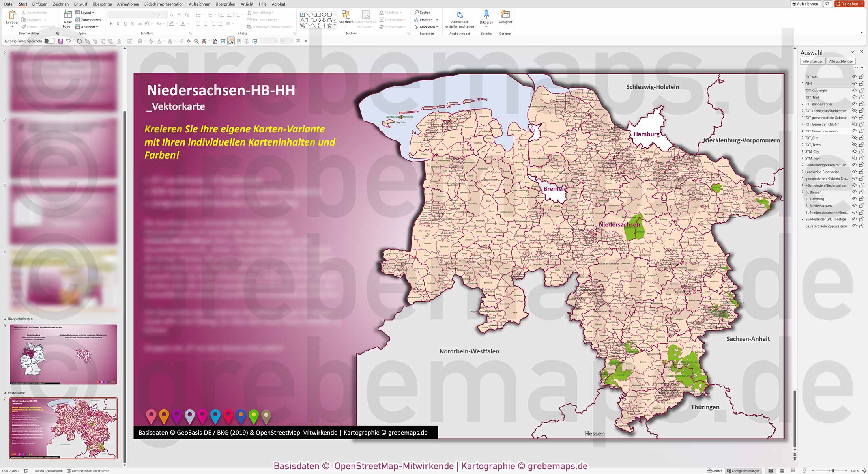Viewport: 868px width, 474px height.
Task: Click the Save icon in Quick Access toolbar
Action: [60, 41]
